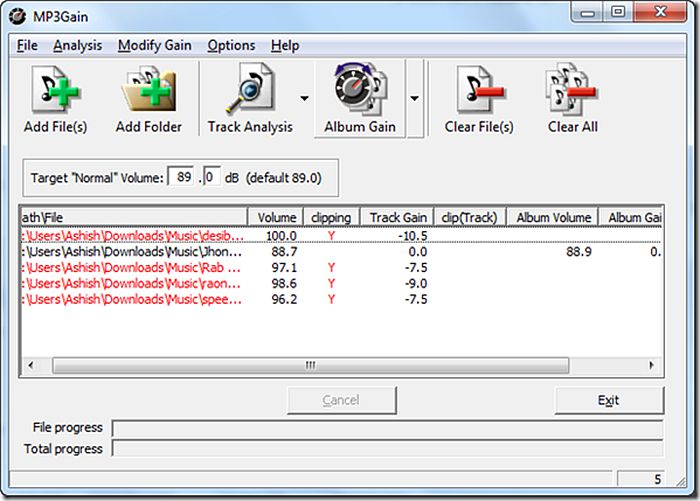700x501 pixels.
Task: Click the target volume decimal field
Action: (212, 177)
